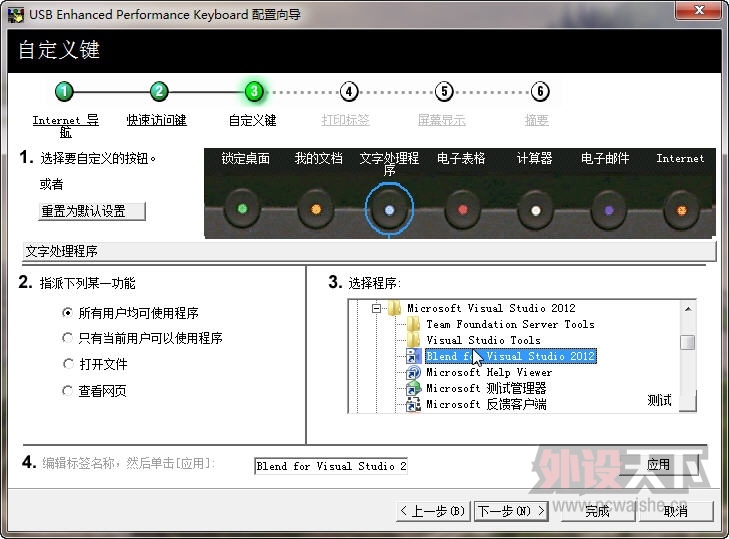The width and height of the screenshot is (729, 539).
Task: Click the Team Foundation Server Tools folder icon
Action: tap(413, 324)
